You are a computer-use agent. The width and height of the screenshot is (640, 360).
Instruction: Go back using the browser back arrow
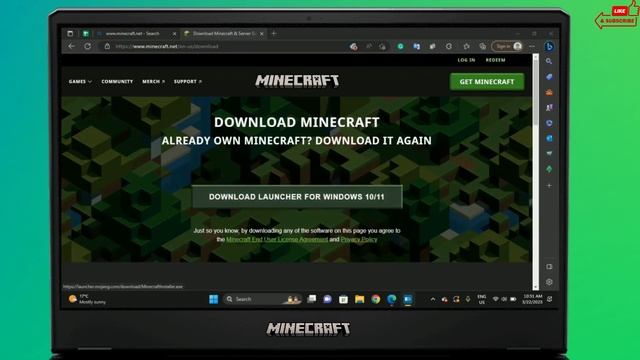[72, 46]
